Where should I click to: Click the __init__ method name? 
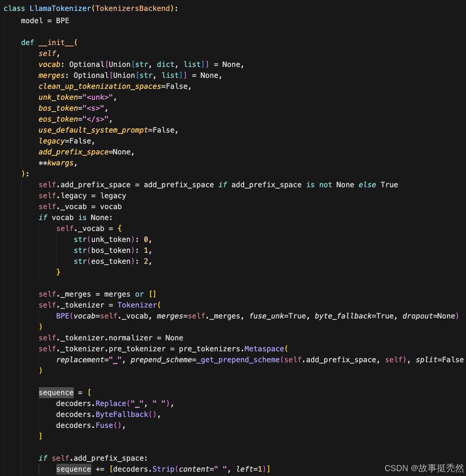tap(56, 42)
